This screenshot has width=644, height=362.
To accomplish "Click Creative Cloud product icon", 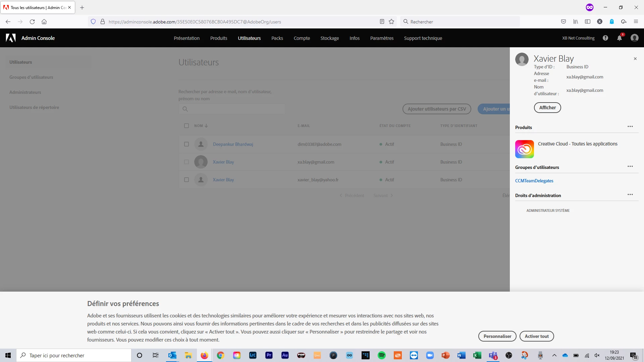I will (524, 149).
